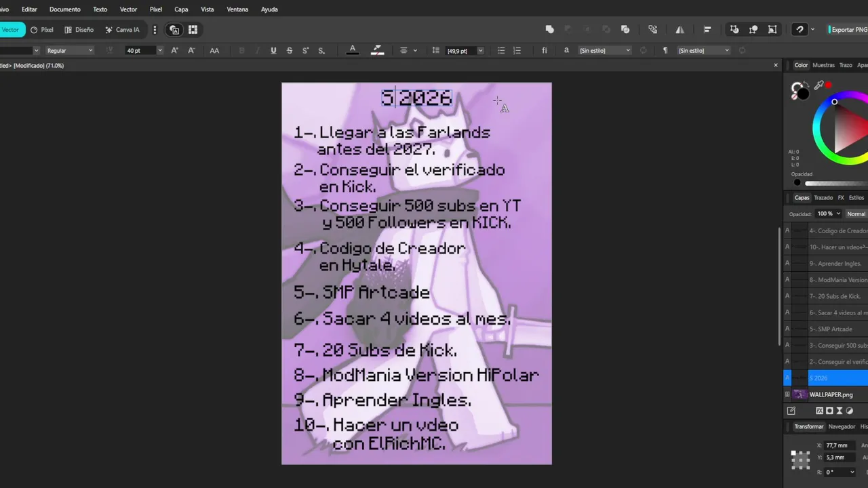Adjust the Opacidad slider in Color panel
This screenshot has width=868, height=488.
point(836,183)
